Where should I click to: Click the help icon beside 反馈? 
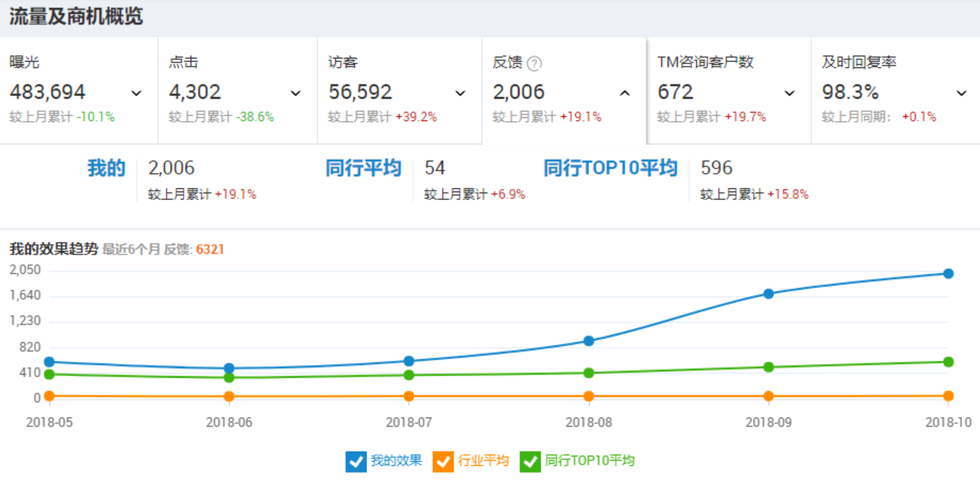[x=534, y=63]
